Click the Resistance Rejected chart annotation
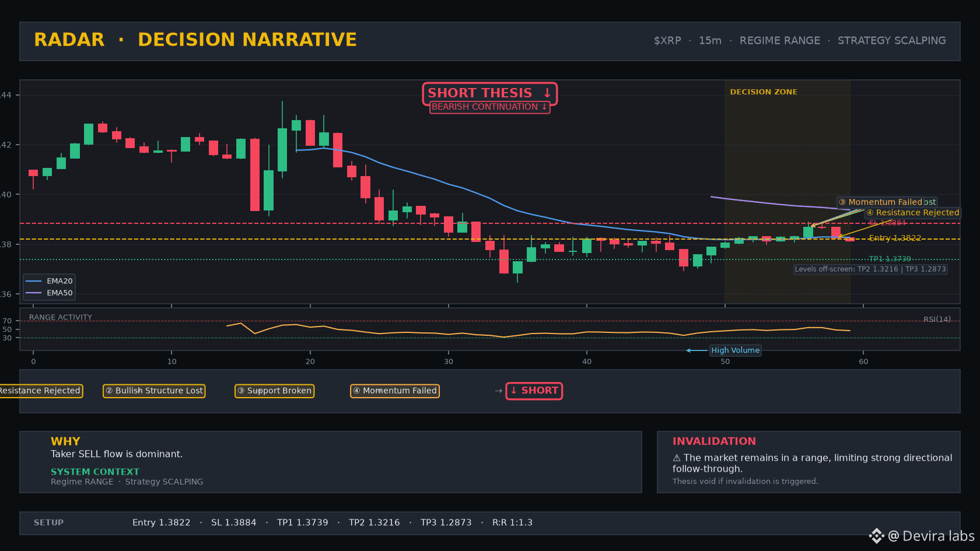Viewport: 980px width, 551px height. pyautogui.click(x=912, y=213)
